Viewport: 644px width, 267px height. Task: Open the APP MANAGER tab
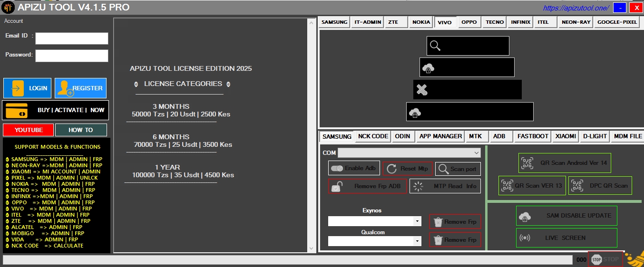click(440, 136)
